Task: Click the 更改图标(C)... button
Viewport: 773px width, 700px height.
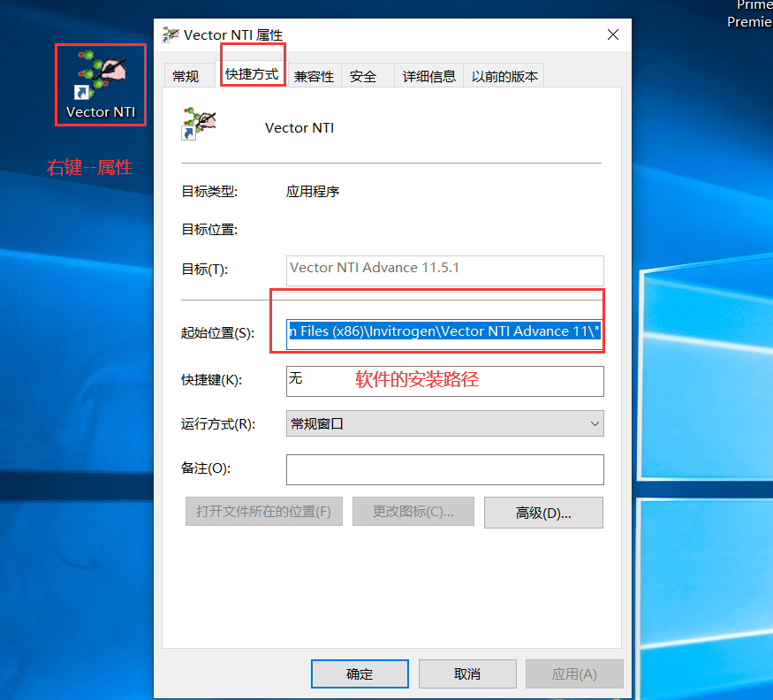Action: [413, 512]
